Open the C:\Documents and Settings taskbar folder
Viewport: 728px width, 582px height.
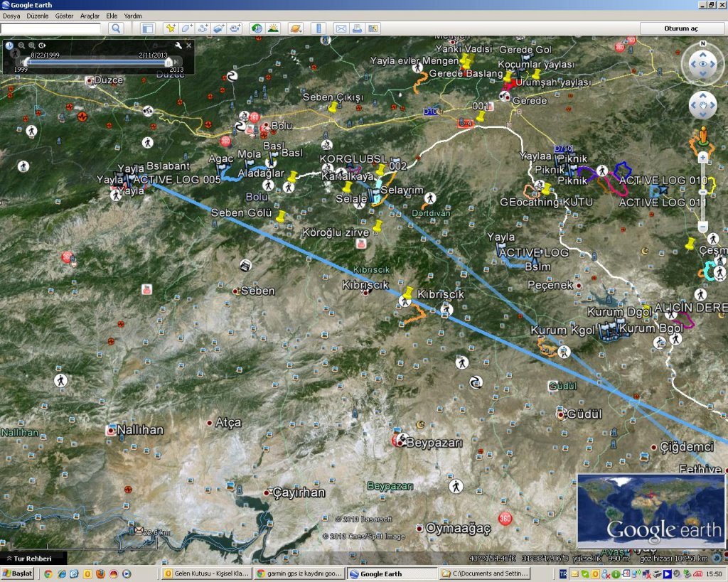coord(485,573)
